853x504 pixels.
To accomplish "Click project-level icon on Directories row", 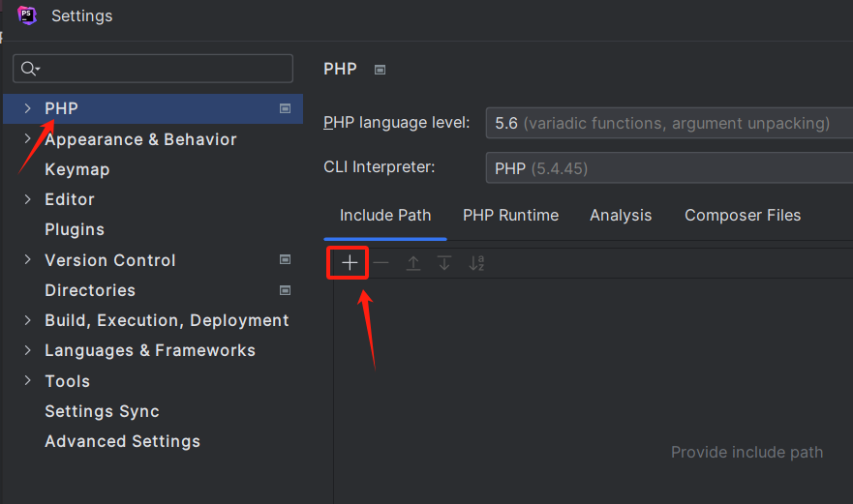I will pos(285,290).
